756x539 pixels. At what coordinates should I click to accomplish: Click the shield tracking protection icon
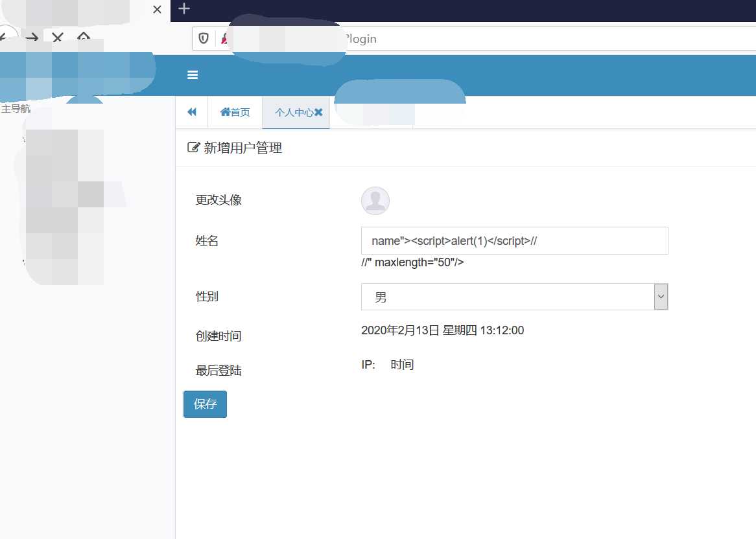tap(204, 38)
